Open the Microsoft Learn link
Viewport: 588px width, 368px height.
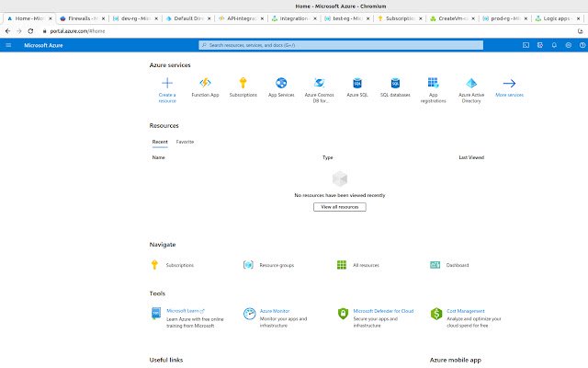(x=186, y=311)
